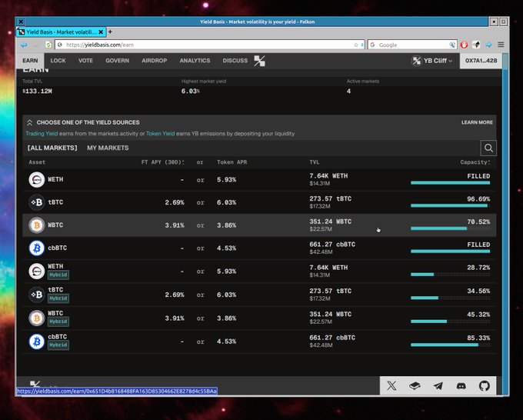The image size is (523, 420).
Task: Open the GOVERN nav item
Action: coord(117,61)
